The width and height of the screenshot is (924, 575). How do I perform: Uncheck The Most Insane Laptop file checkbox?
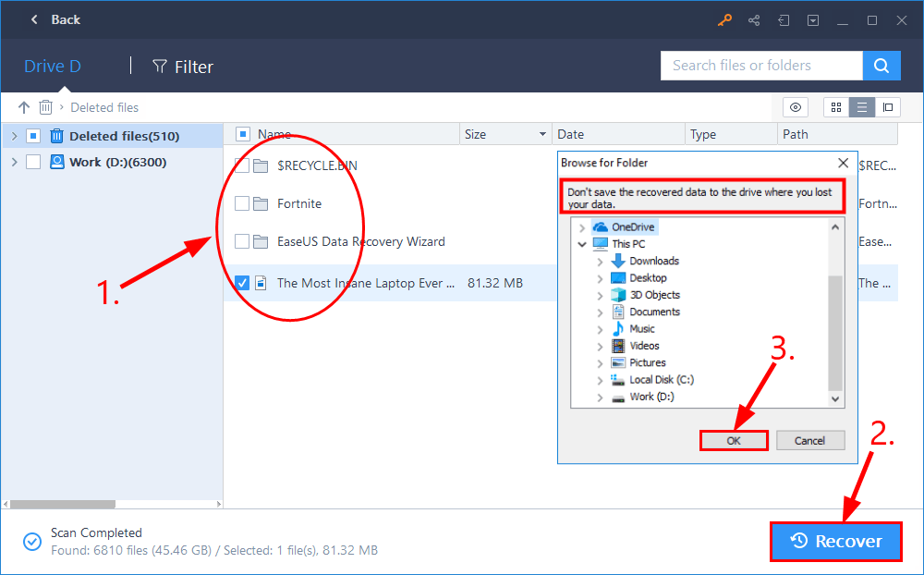[x=241, y=283]
